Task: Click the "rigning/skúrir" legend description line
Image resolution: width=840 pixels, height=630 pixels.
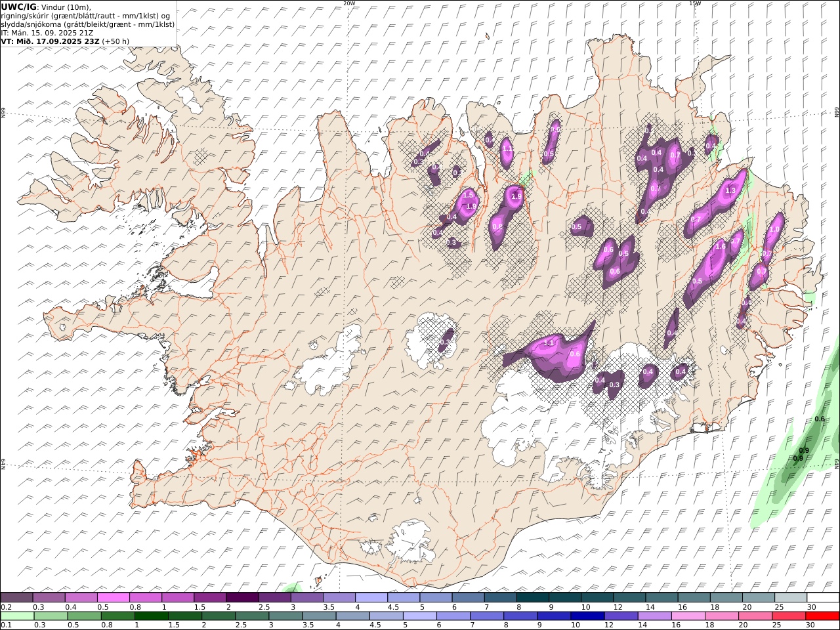Action: (85, 15)
